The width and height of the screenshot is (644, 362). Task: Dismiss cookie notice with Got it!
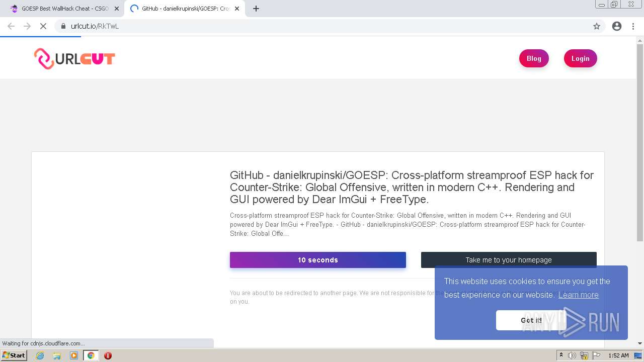531,320
